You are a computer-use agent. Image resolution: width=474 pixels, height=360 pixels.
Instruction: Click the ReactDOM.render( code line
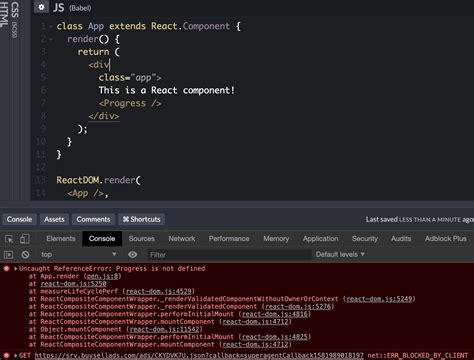click(98, 180)
